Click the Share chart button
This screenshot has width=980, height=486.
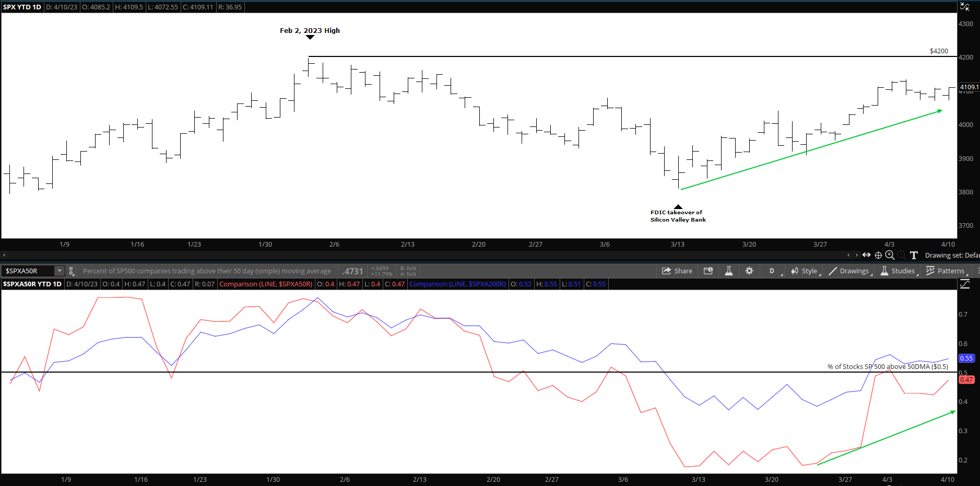(677, 271)
